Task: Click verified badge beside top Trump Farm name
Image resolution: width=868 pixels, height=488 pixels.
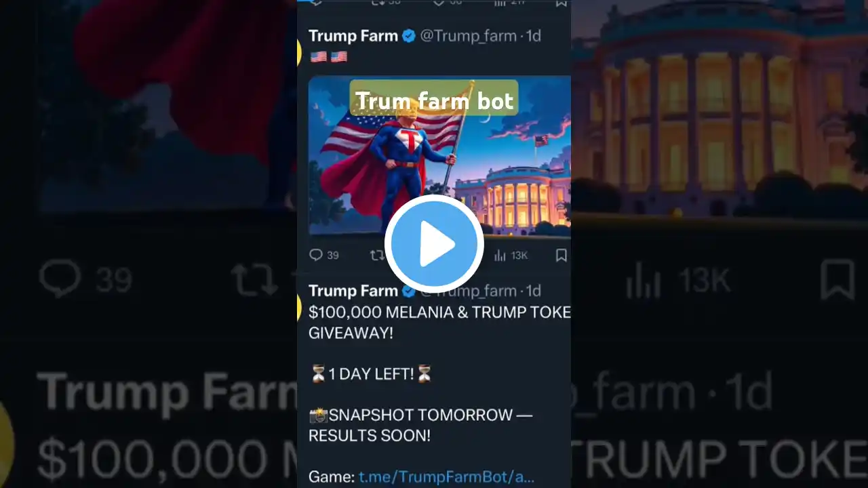Action: click(409, 36)
